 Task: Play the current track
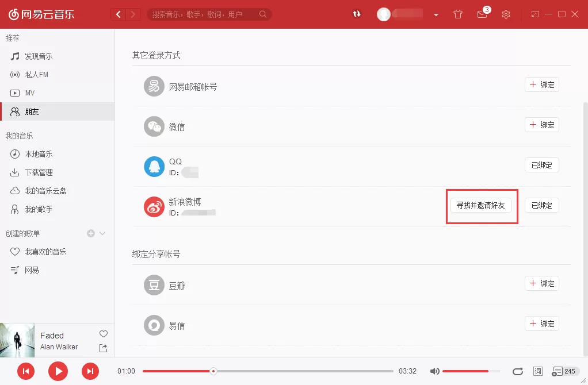(x=58, y=371)
